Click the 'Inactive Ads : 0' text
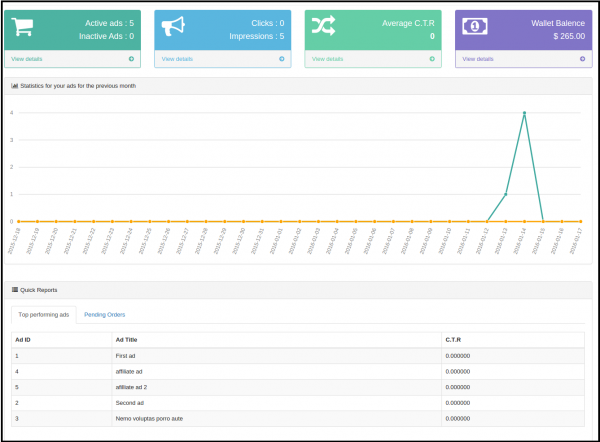The height and width of the screenshot is (442, 600). click(106, 36)
